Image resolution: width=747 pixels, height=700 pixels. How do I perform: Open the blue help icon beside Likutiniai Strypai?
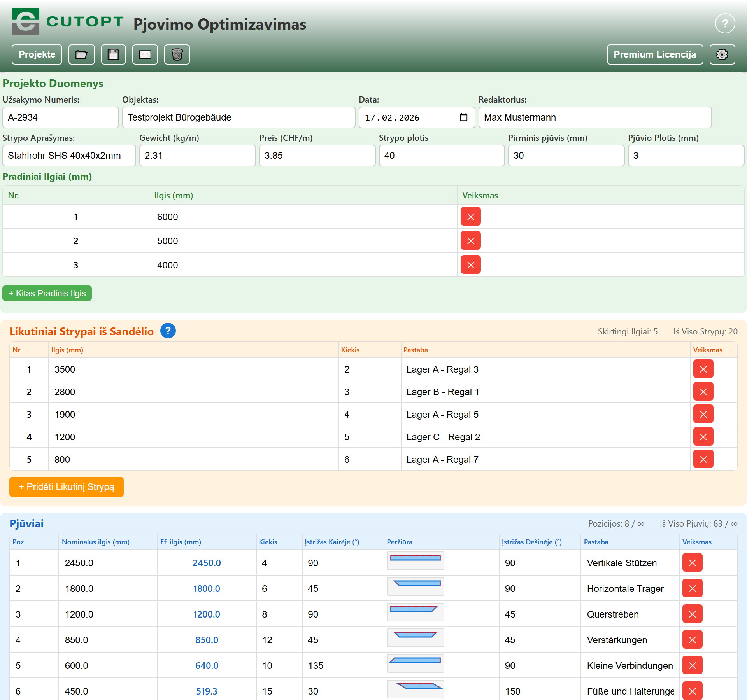[168, 331]
